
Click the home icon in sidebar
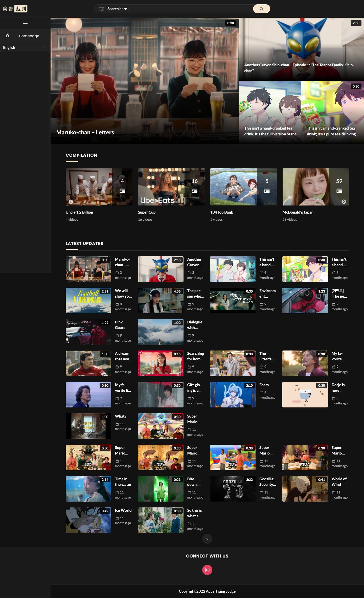8,35
